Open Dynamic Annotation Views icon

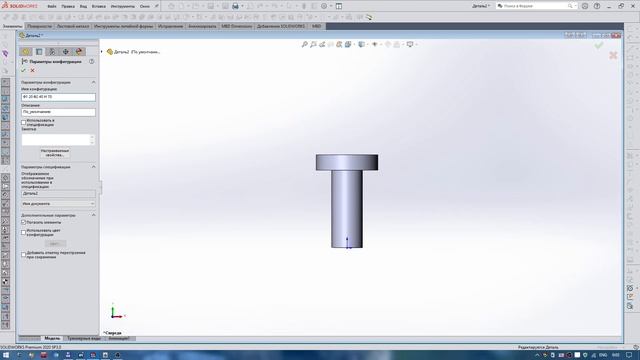pos(339,44)
